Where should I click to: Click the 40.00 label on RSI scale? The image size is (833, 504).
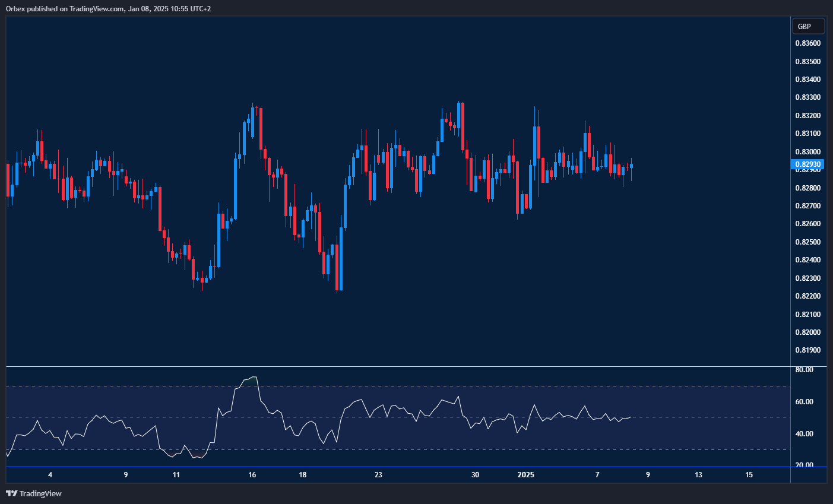pos(804,434)
